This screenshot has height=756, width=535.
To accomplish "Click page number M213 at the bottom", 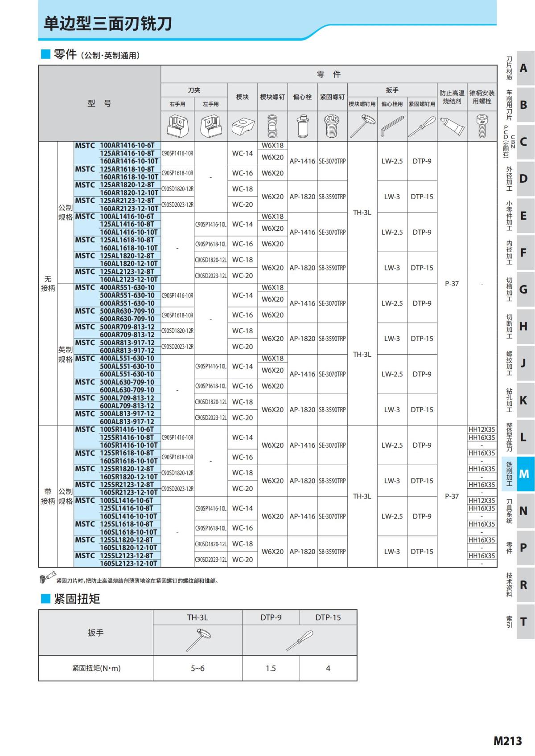I will click(507, 741).
